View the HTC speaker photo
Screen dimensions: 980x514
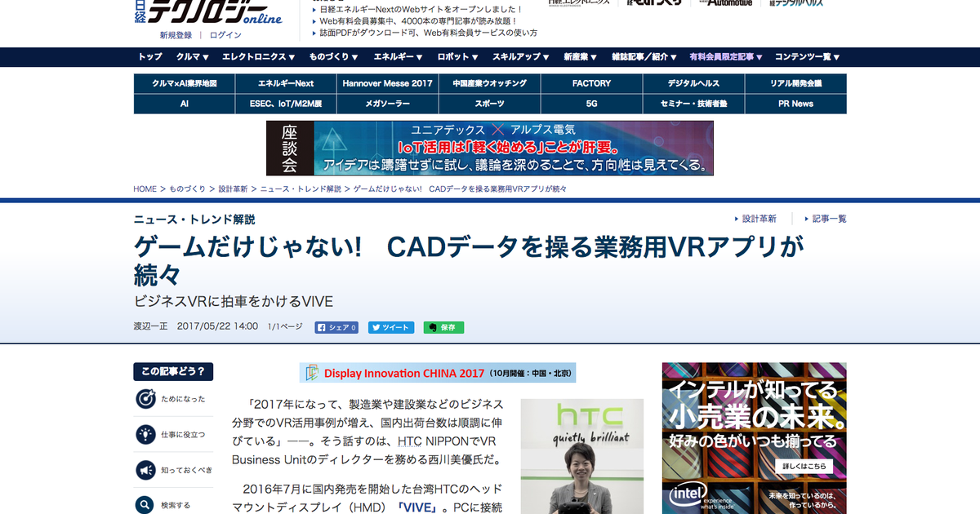pyautogui.click(x=582, y=456)
